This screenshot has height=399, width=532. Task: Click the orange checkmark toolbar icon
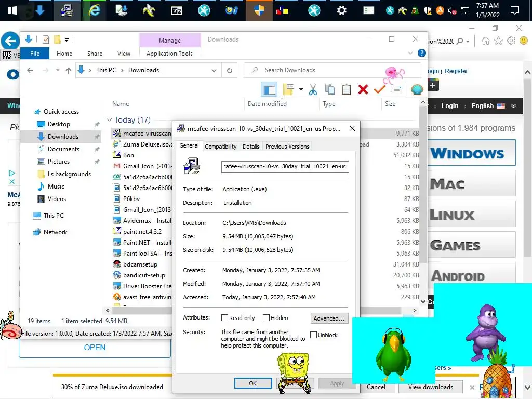[x=379, y=89]
